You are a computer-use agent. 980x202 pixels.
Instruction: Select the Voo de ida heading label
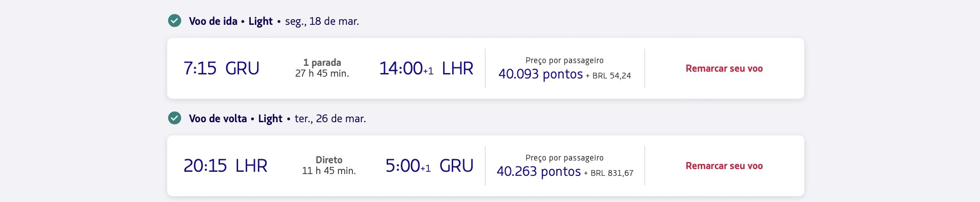point(213,21)
